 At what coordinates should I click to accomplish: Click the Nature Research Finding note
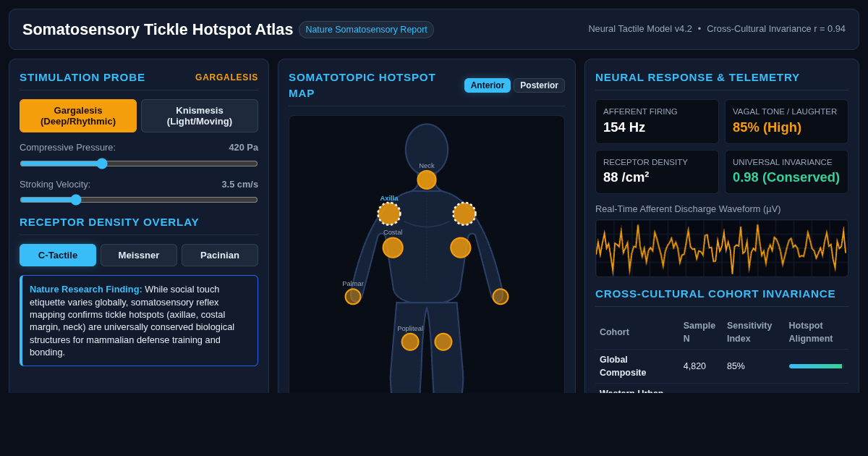point(139,321)
